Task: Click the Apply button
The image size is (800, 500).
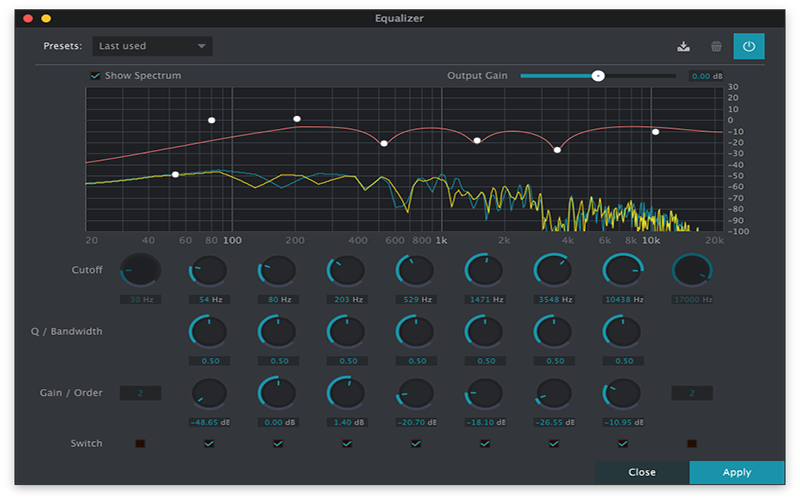Action: coord(737,472)
